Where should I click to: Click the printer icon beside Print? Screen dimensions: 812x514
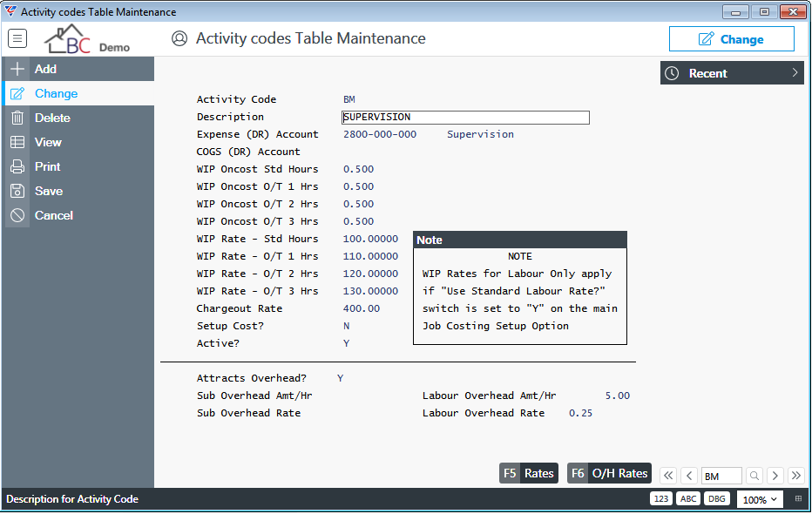pos(17,166)
